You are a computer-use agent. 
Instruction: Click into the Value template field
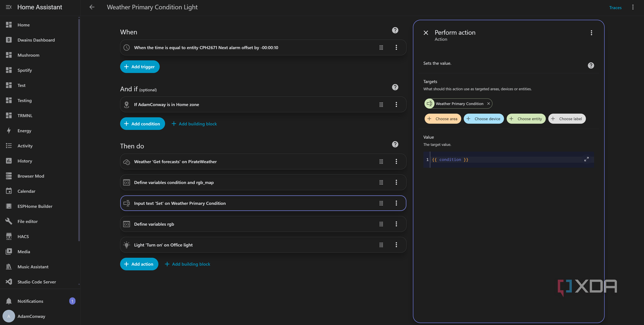point(509,159)
